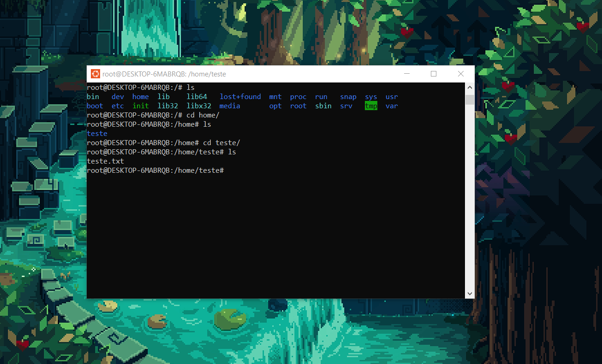
Task: Click the 'cd teste/' command text
Action: coord(221,143)
